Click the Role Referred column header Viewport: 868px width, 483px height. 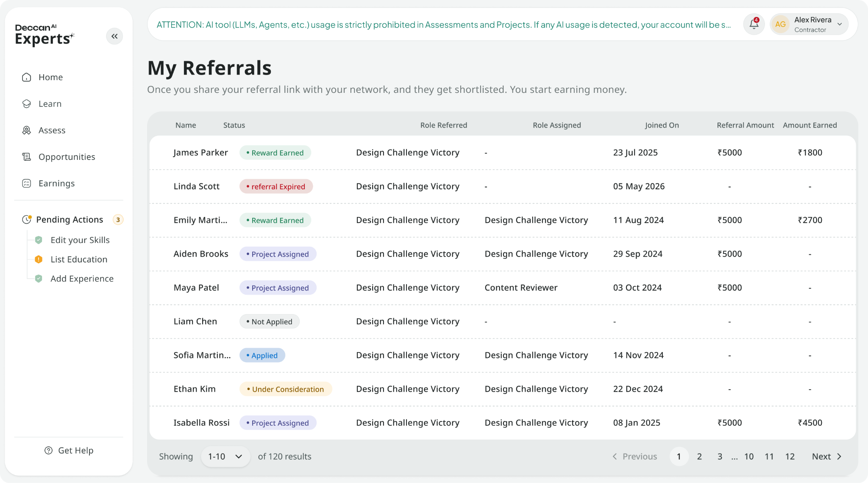pos(443,125)
